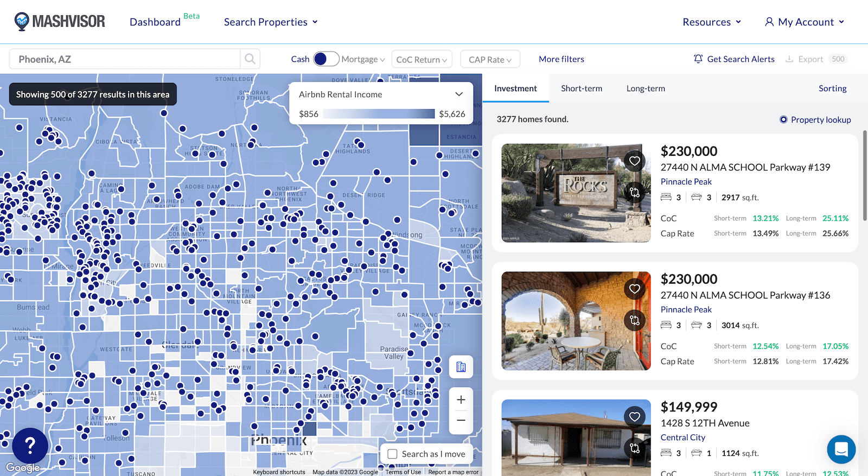This screenshot has height=476, width=868.
Task: Zoom out on the map
Action: 461,420
